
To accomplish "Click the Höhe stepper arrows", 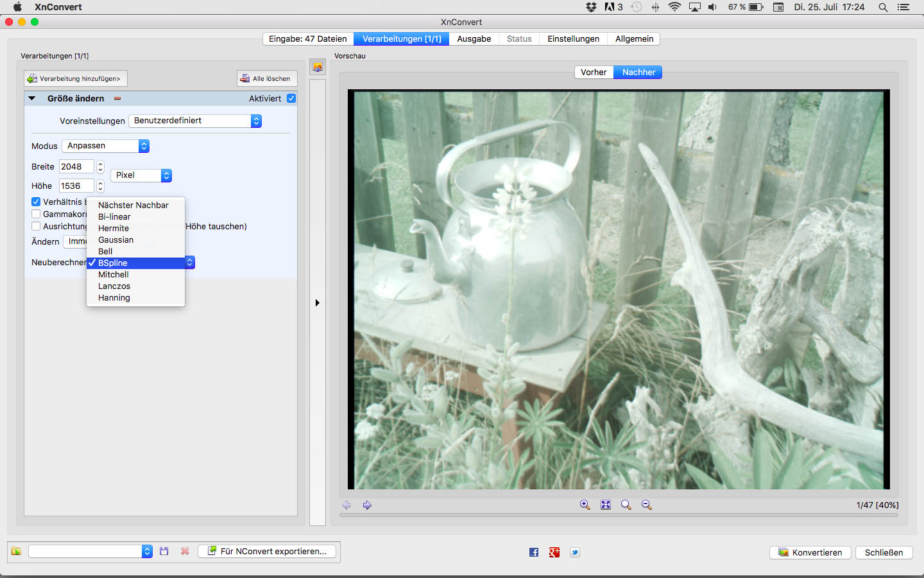I will [100, 186].
